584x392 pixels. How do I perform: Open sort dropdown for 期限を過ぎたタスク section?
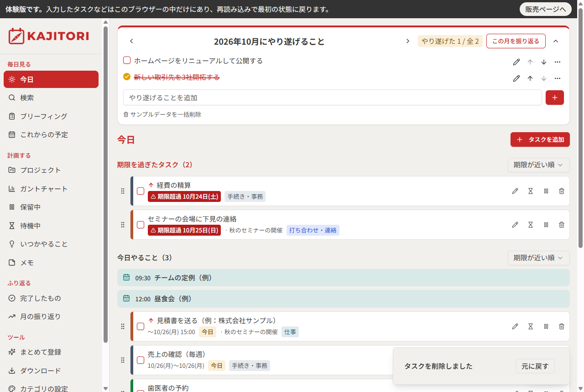pos(539,165)
